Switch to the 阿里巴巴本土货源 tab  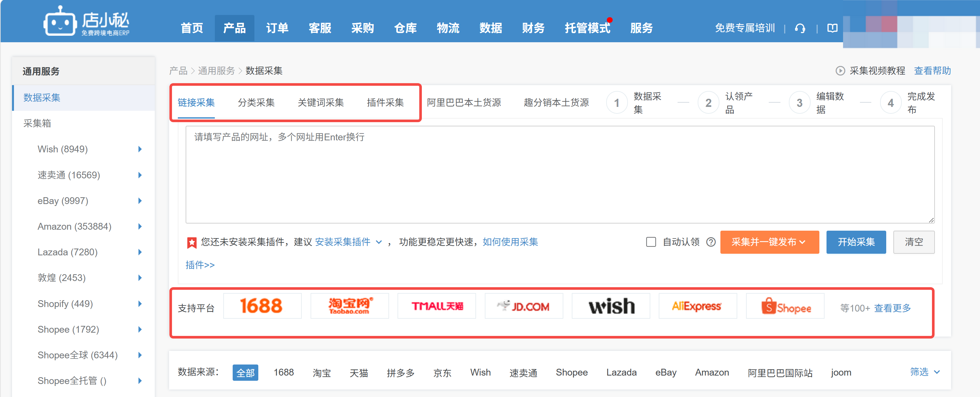click(464, 102)
